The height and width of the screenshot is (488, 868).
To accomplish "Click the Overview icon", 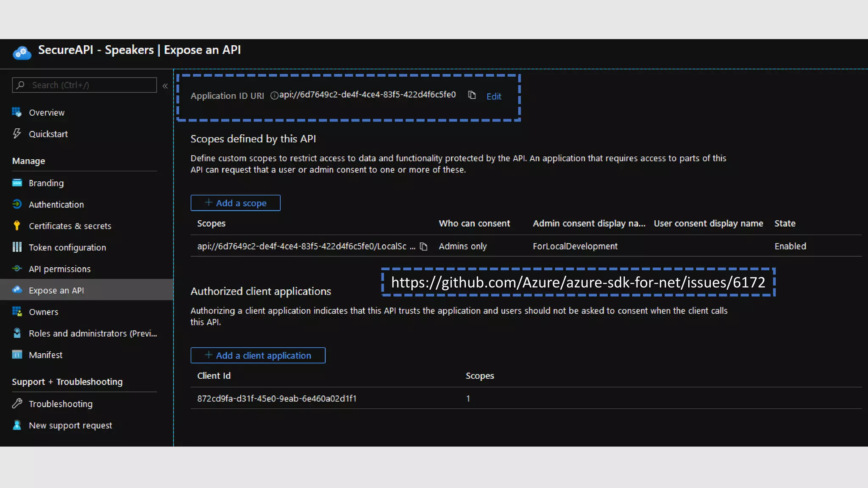I will [x=17, y=112].
